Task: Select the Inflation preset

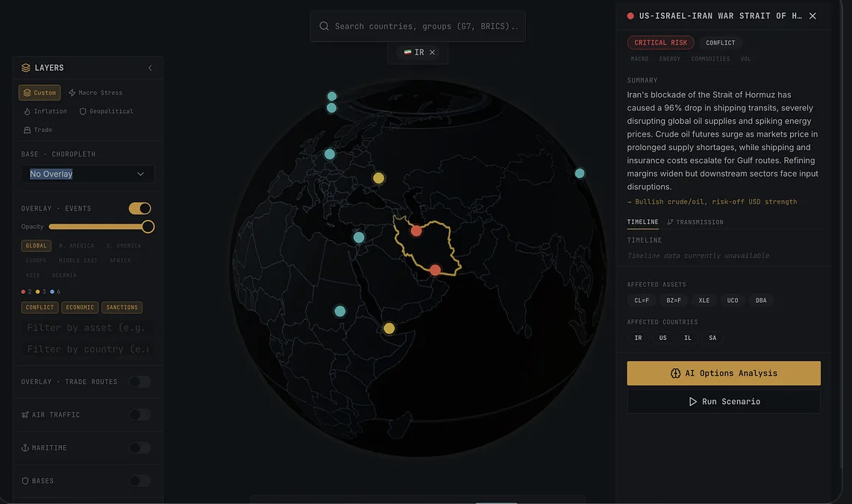Action: [x=45, y=111]
